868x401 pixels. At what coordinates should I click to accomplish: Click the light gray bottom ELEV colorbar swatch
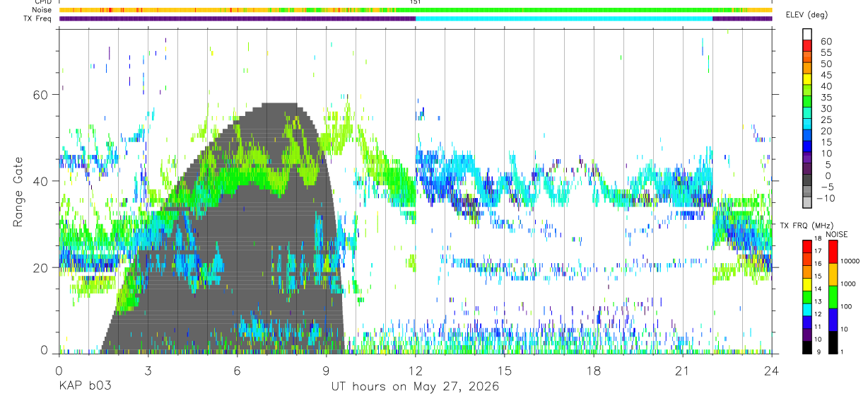(807, 203)
